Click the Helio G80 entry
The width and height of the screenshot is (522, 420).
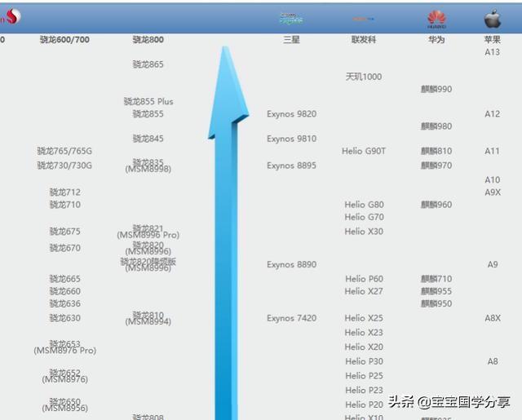coord(365,205)
